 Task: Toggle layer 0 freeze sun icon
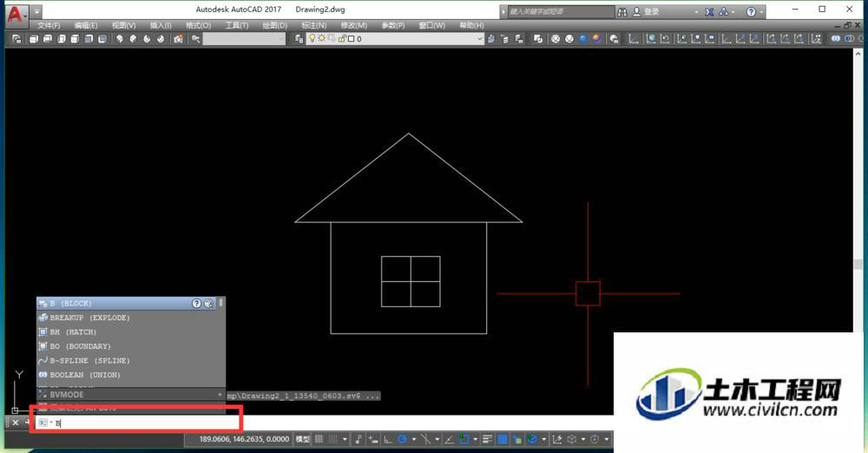click(321, 39)
